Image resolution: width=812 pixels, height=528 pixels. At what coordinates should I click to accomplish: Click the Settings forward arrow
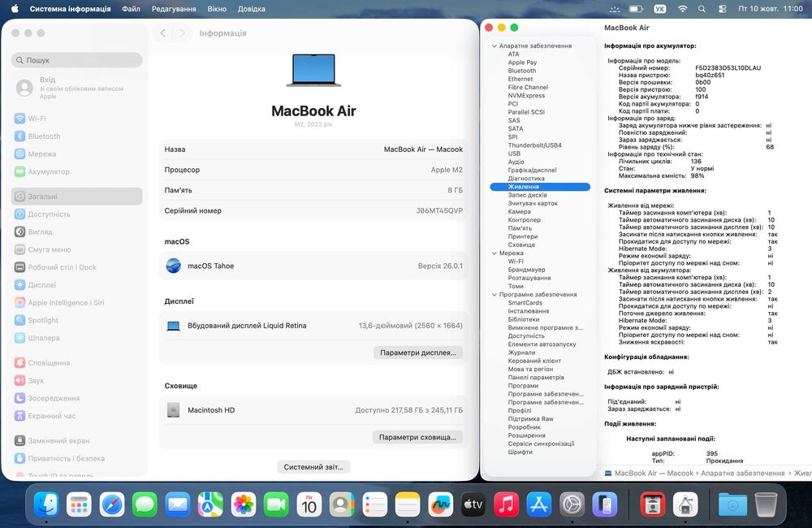182,33
